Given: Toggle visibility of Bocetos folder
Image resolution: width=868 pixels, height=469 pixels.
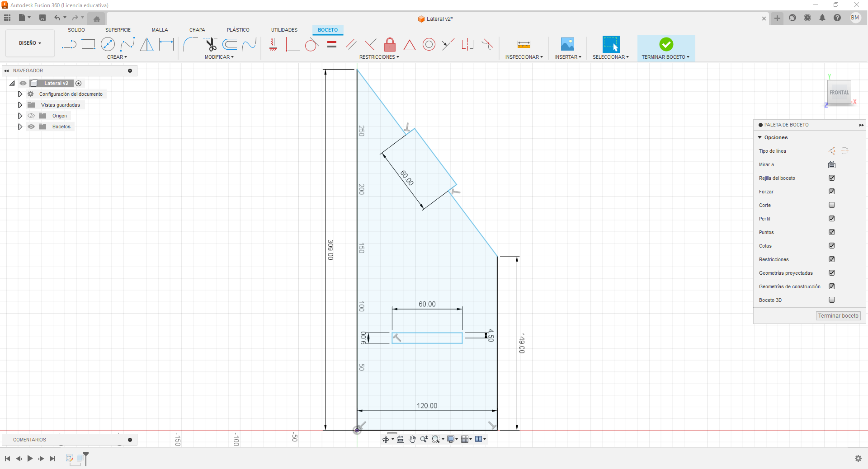Looking at the screenshot, I should coord(31,127).
